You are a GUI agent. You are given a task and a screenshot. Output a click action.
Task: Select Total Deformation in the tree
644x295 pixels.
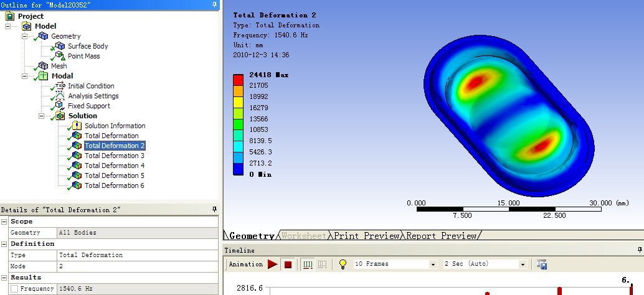(111, 136)
